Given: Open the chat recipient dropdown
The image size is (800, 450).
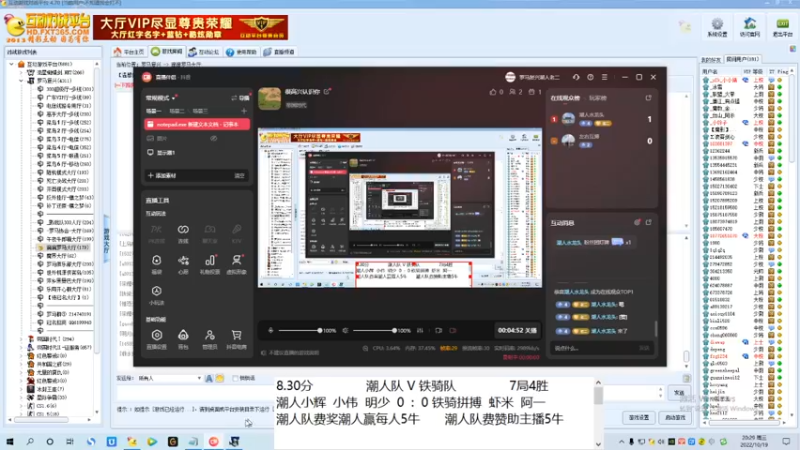Looking at the screenshot, I should 198,379.
